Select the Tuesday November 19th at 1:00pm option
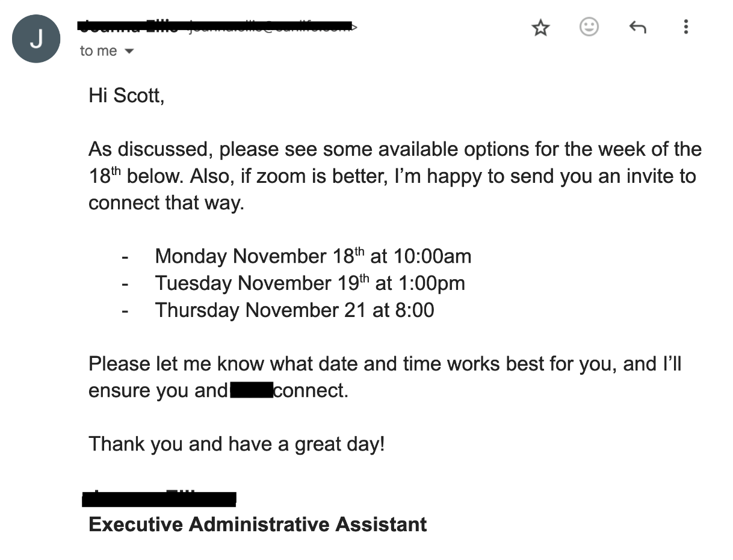 click(x=310, y=283)
